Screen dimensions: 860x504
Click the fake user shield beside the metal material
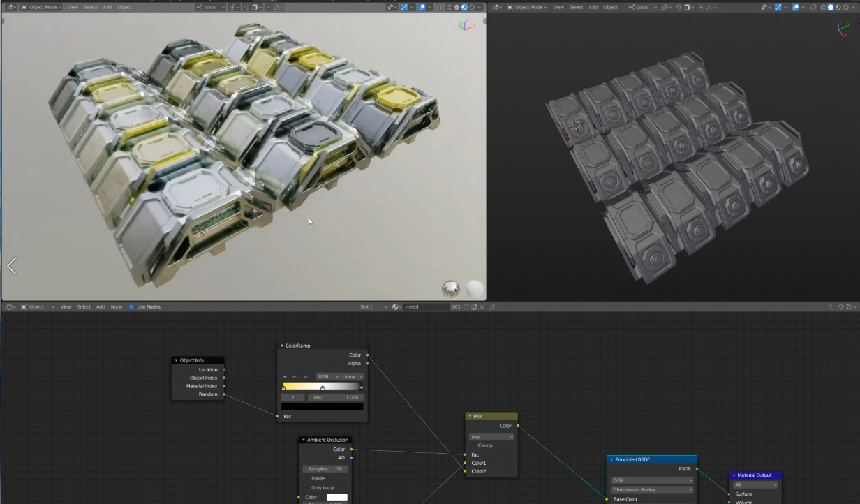click(466, 306)
